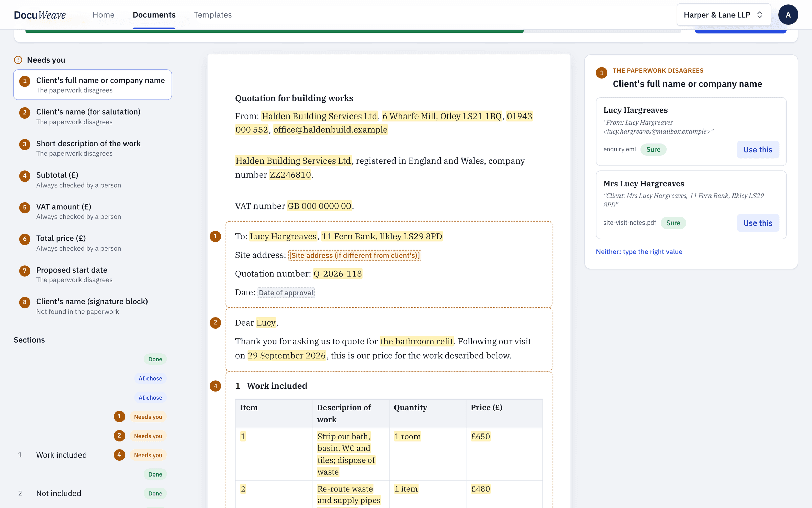Open the user avatar A menu
The height and width of the screenshot is (508, 812).
point(788,15)
